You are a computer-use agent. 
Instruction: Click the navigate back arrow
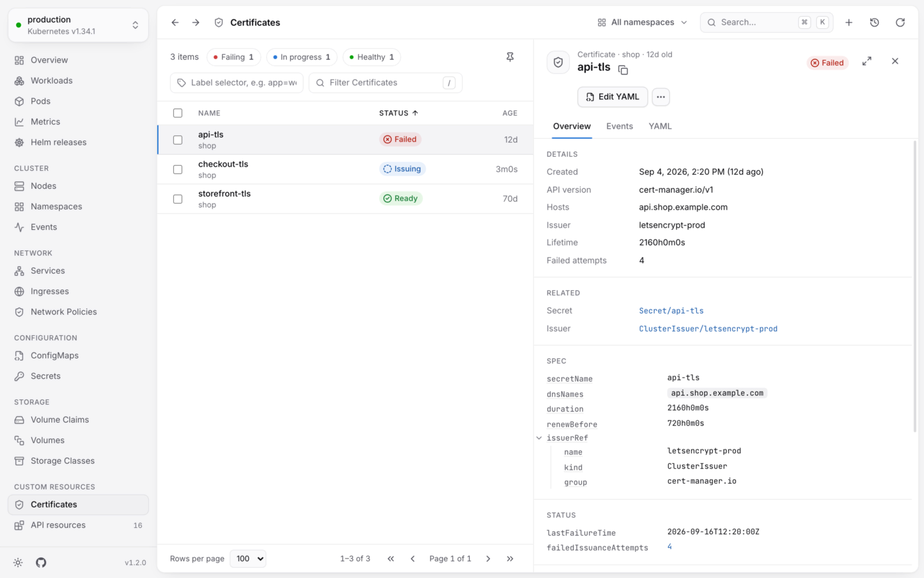(x=175, y=22)
